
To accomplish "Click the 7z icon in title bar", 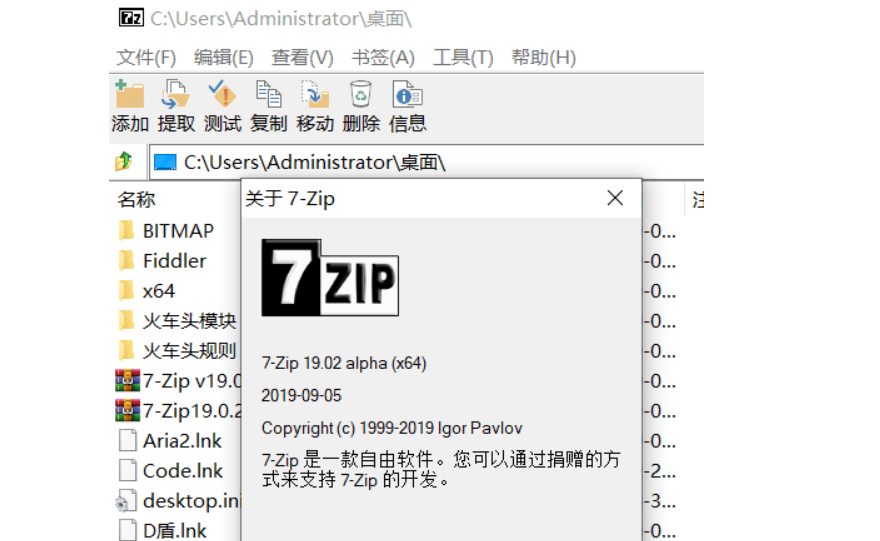I will click(131, 18).
